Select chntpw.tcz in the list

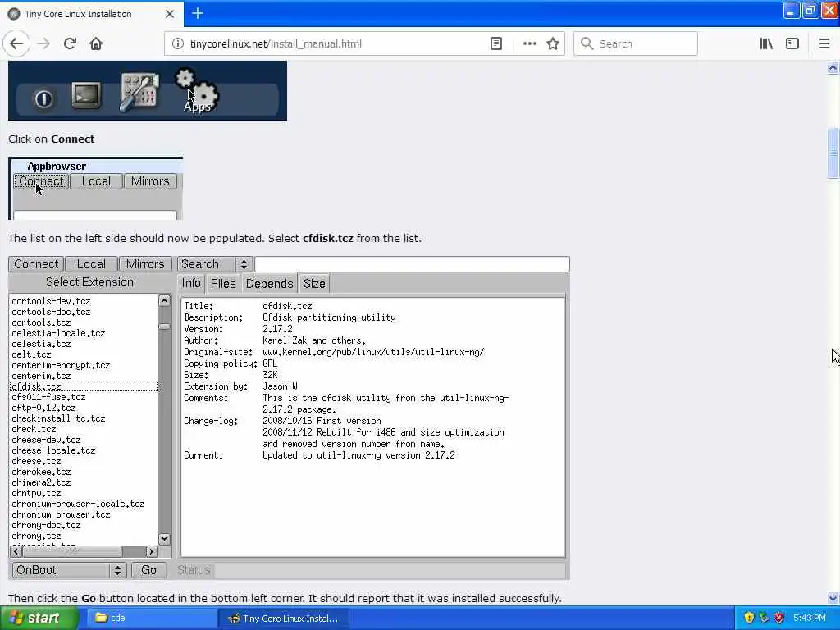tap(84, 493)
